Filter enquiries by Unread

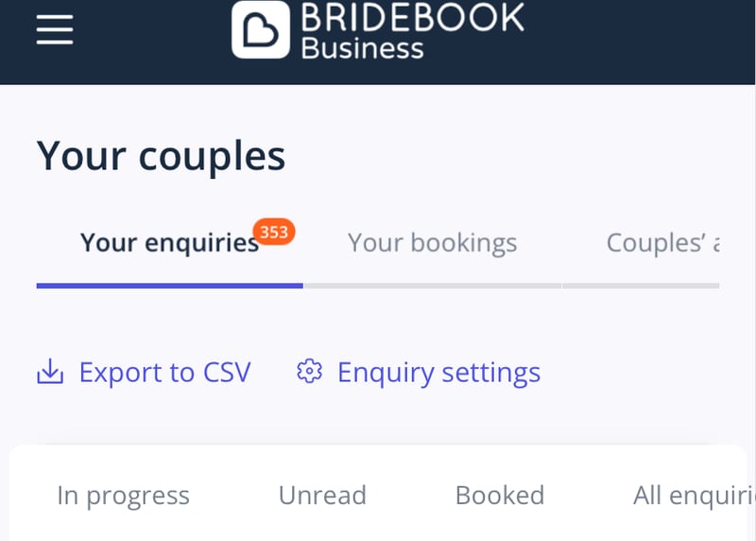322,496
